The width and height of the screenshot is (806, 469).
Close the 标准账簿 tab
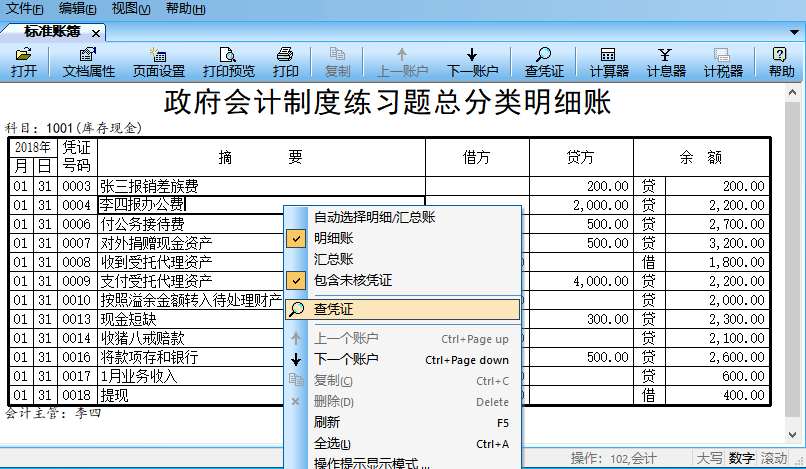click(x=96, y=33)
